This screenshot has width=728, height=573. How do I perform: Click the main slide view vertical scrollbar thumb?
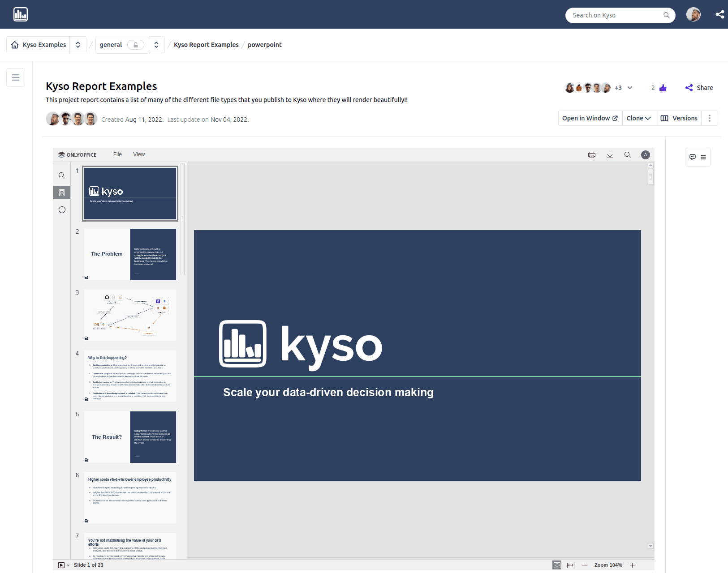650,176
